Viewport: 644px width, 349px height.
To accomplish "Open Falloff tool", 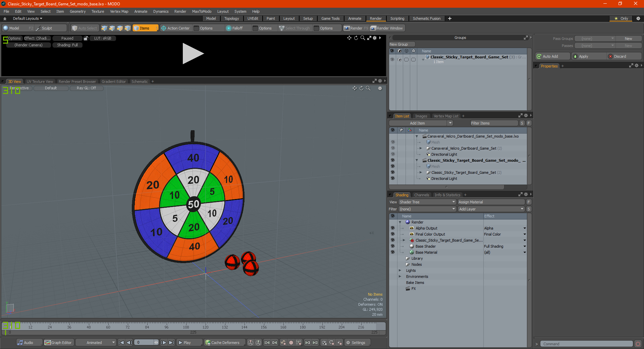I will click(234, 28).
